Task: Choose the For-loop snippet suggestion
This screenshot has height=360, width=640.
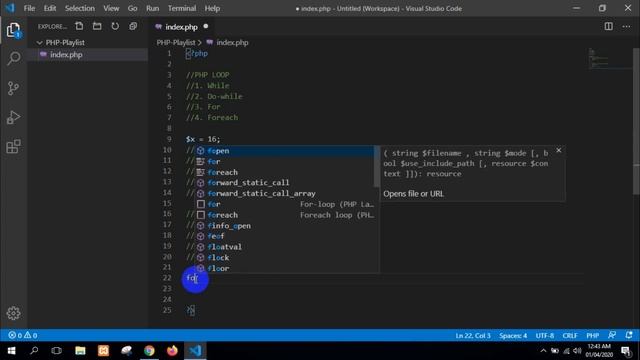Action: click(285, 204)
